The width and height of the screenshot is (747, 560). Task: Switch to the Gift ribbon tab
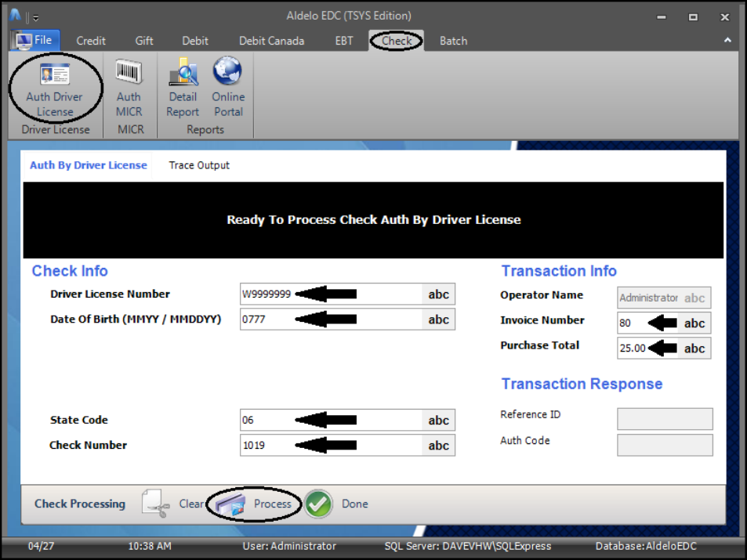pos(144,41)
